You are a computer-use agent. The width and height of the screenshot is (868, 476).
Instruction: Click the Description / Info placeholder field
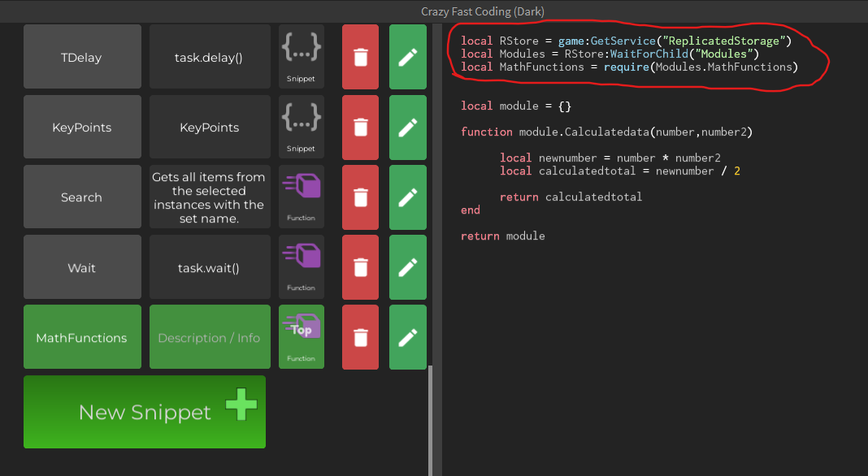(209, 336)
